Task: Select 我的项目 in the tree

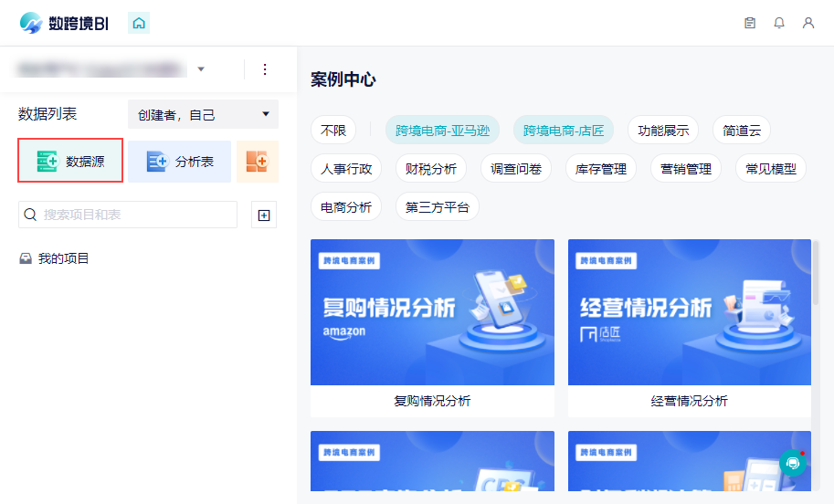Action: 54,259
